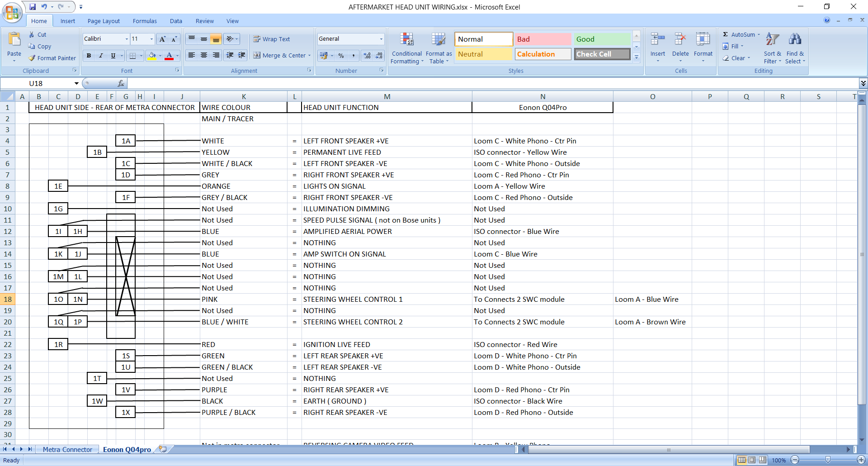The image size is (868, 466).
Task: Open the Name Box dropdown arrow
Action: (76, 83)
